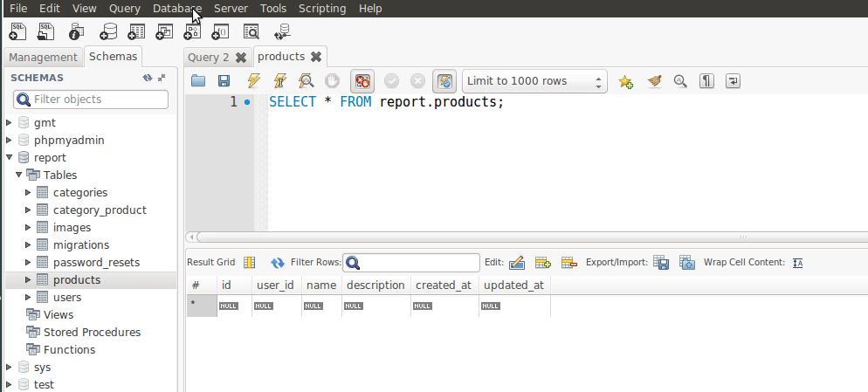
Task: Refresh the schemas list icon
Action: [x=148, y=78]
